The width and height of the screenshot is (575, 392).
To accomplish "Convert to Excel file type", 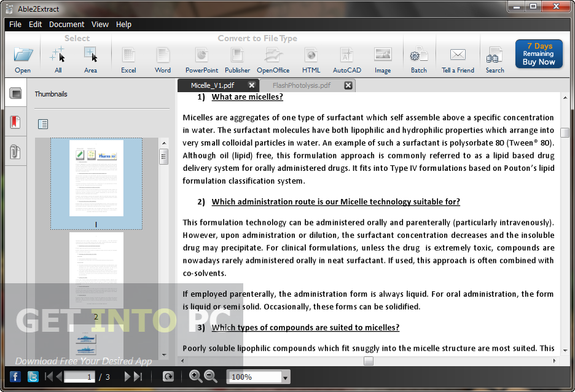I will [128, 60].
